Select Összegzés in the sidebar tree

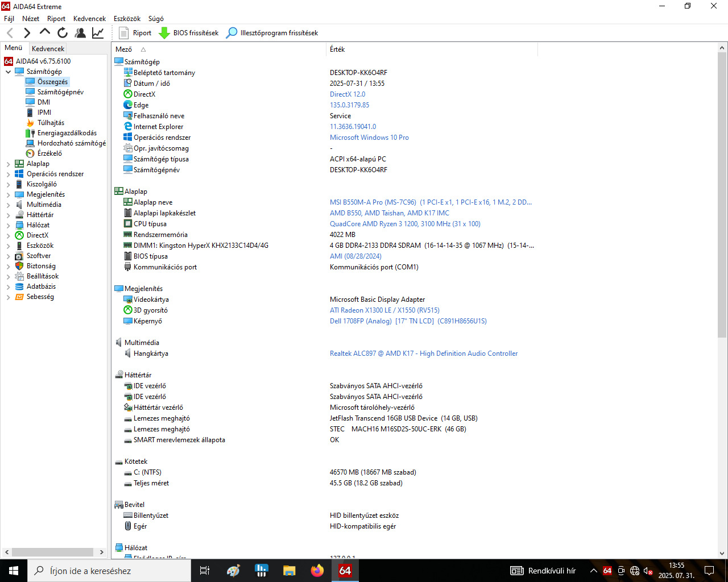click(52, 82)
